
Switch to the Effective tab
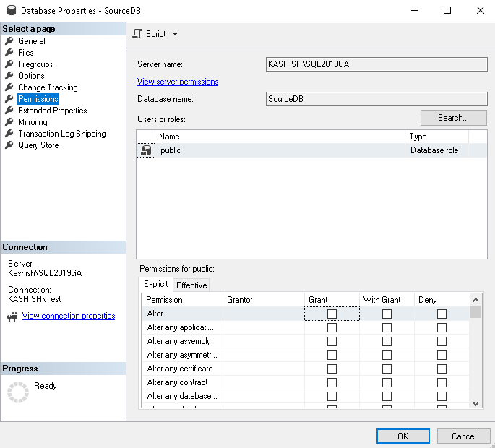click(x=191, y=285)
